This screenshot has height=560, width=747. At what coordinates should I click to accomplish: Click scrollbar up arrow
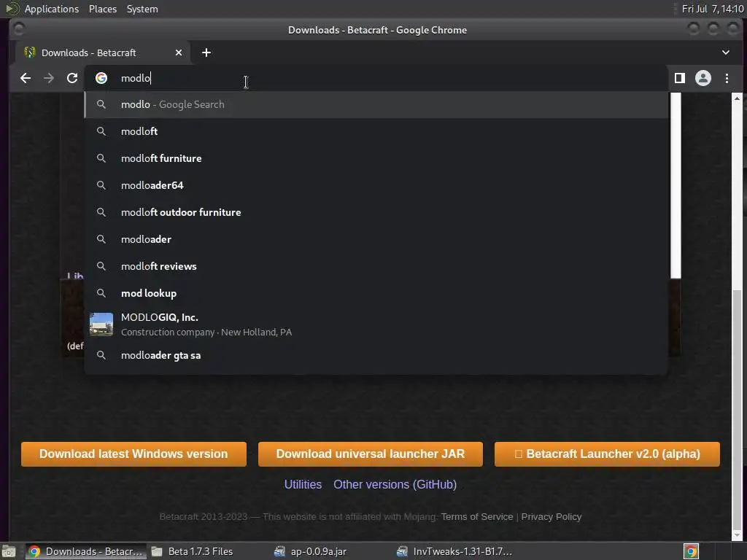(737, 98)
